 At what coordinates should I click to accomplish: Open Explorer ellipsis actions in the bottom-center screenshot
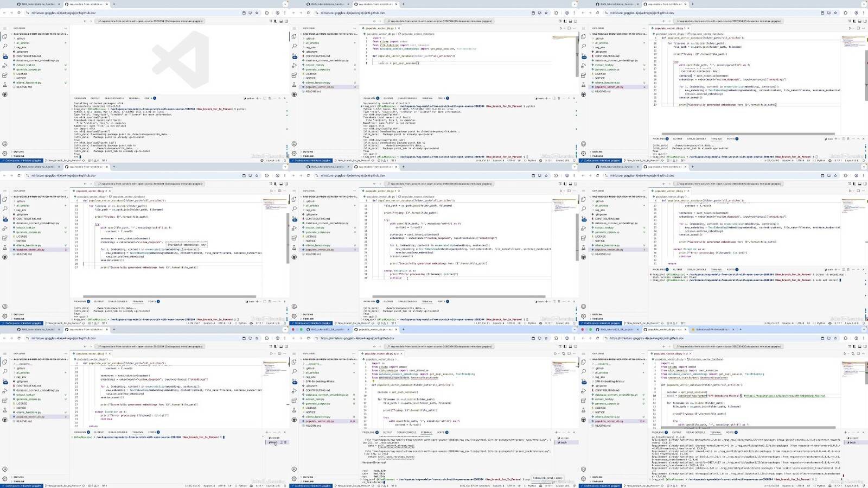(354, 353)
